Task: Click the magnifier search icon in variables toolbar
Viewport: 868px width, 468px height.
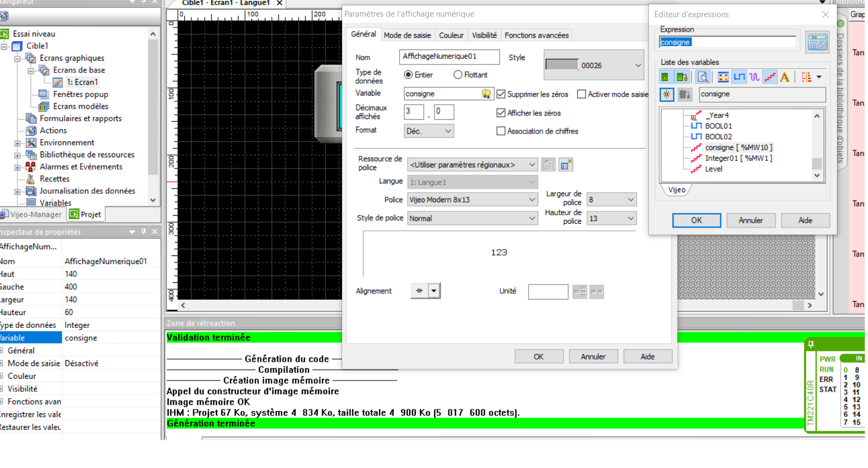Action: coord(703,77)
